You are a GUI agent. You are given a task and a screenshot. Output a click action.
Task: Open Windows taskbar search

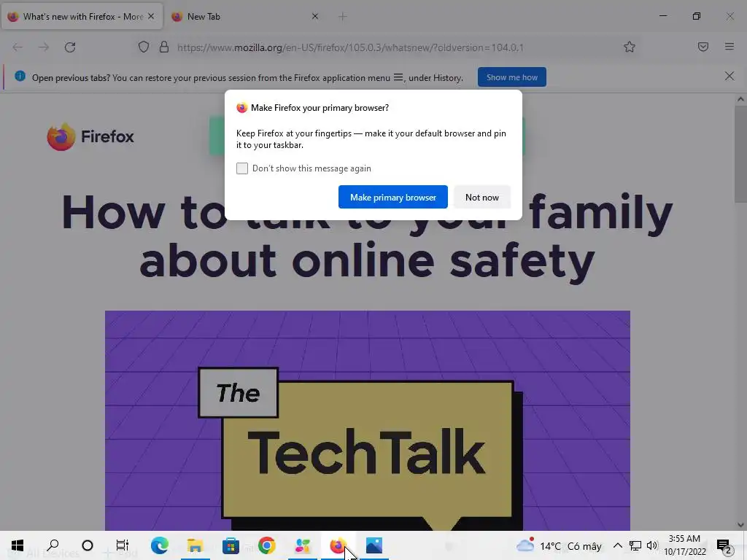click(x=53, y=545)
